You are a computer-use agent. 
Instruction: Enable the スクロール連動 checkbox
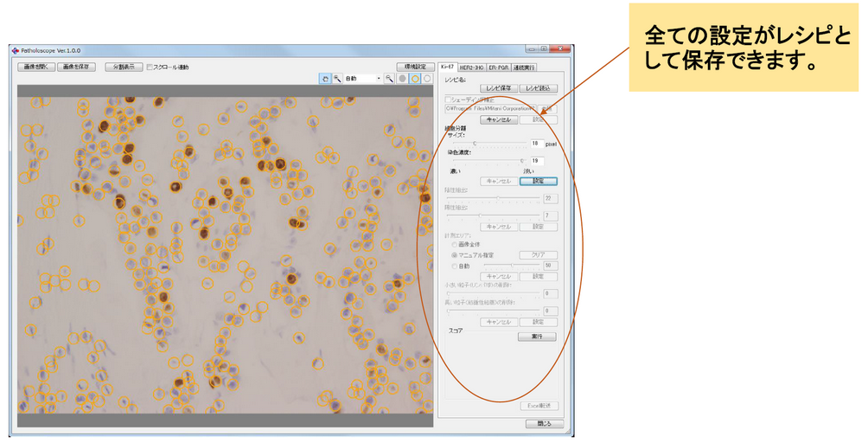tap(150, 67)
